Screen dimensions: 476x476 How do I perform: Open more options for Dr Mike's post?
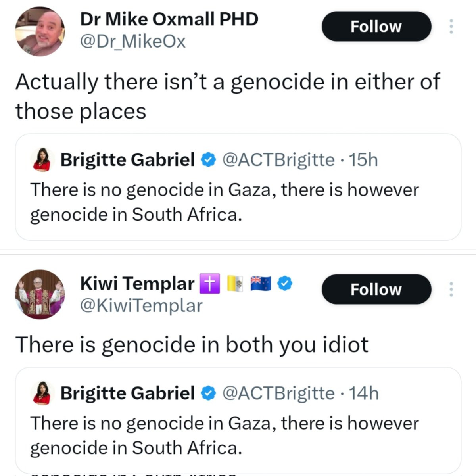point(451,27)
